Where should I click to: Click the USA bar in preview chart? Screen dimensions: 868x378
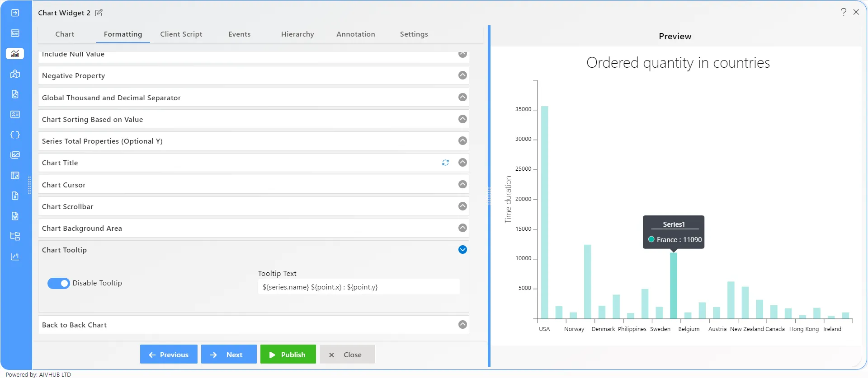(544, 212)
